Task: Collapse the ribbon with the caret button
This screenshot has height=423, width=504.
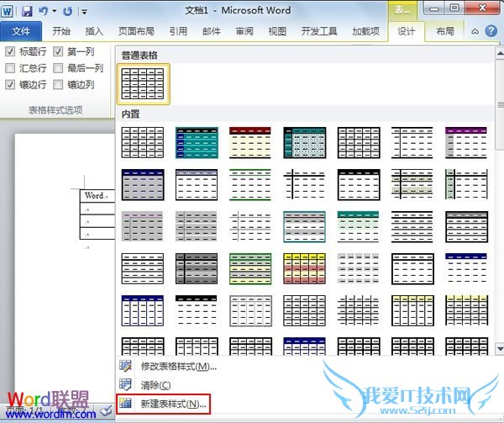Action: coord(475,31)
